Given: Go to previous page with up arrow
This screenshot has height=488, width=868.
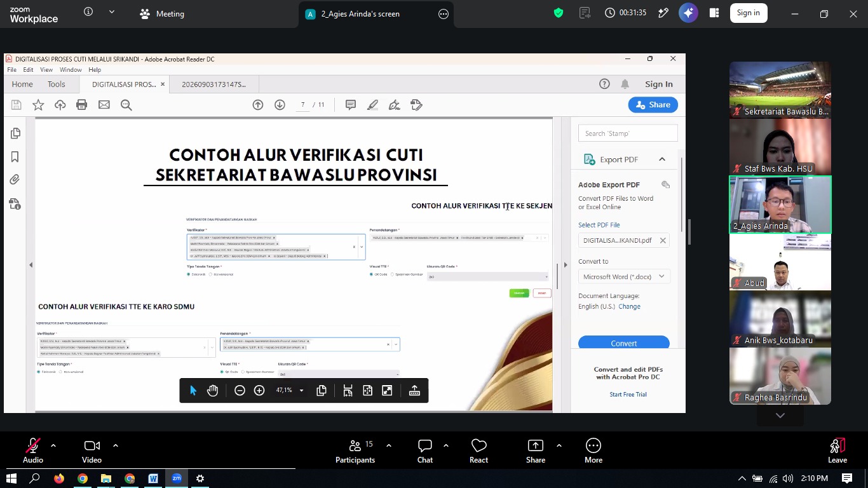Looking at the screenshot, I should [258, 105].
